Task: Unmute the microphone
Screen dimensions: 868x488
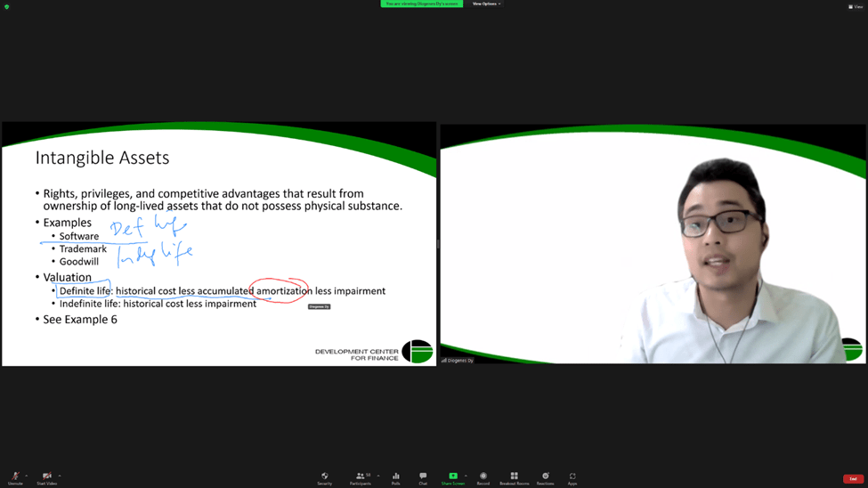Action: (15, 477)
